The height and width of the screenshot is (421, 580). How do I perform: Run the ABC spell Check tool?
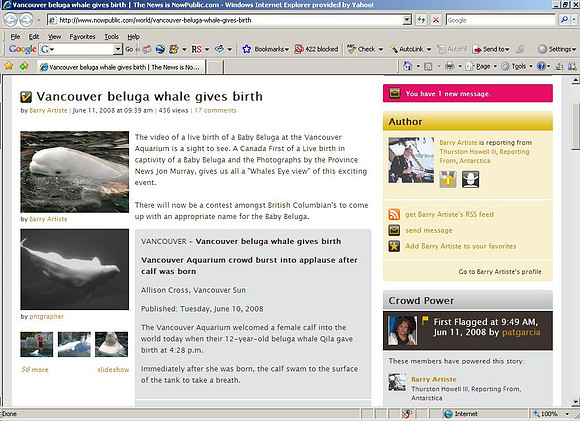coord(361,49)
